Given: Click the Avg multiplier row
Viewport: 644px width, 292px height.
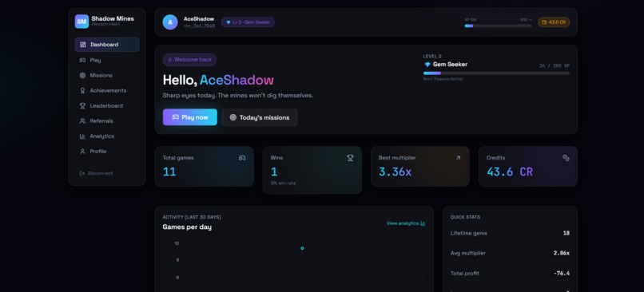Looking at the screenshot, I should 510,254.
